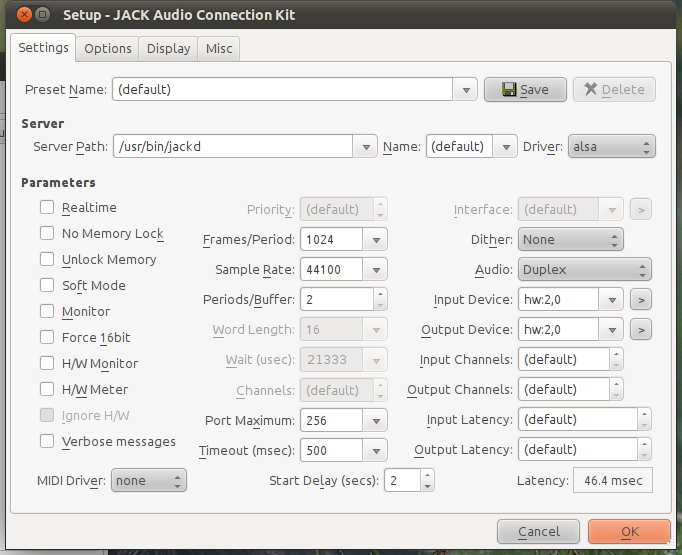Open the MIDI Driver selector
The height and width of the screenshot is (555, 682).
149,481
